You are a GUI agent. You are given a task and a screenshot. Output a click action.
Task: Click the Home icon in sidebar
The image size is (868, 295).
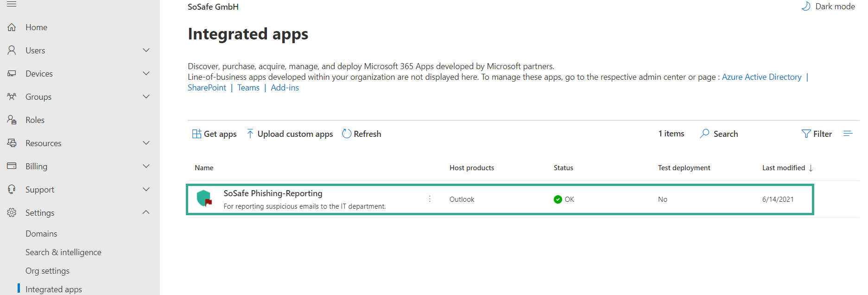pyautogui.click(x=12, y=27)
